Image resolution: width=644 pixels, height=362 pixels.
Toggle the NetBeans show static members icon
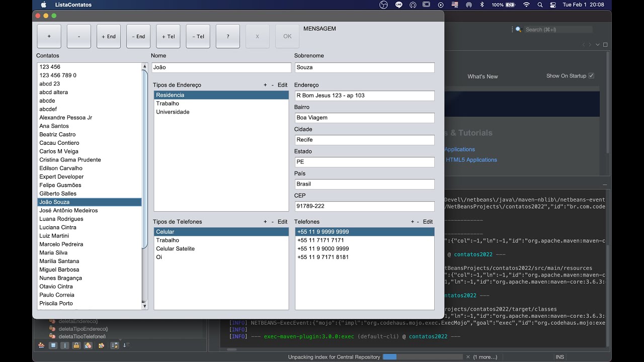click(x=64, y=345)
